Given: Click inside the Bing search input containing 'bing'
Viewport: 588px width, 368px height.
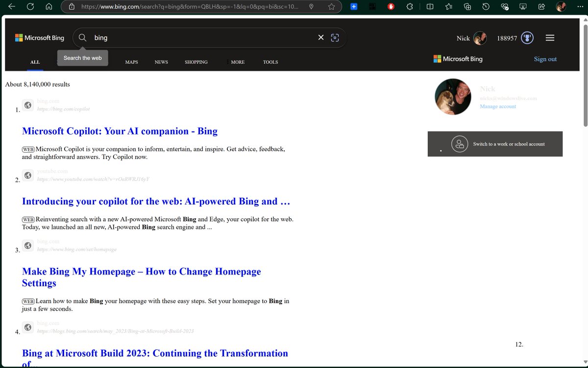Looking at the screenshot, I should tap(203, 38).
